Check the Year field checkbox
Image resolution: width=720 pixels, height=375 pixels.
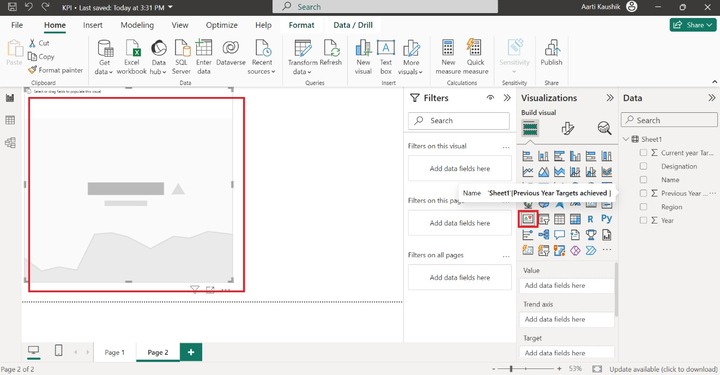[x=643, y=220]
